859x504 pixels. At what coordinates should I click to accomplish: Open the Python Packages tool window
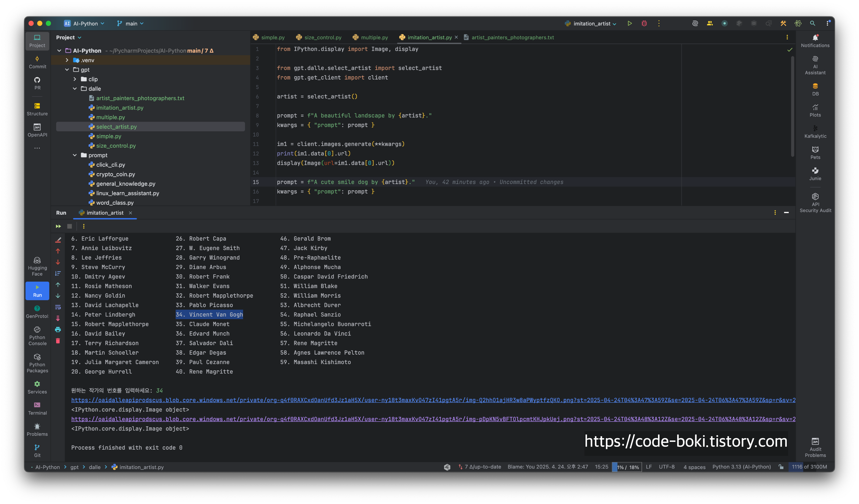pos(37,363)
